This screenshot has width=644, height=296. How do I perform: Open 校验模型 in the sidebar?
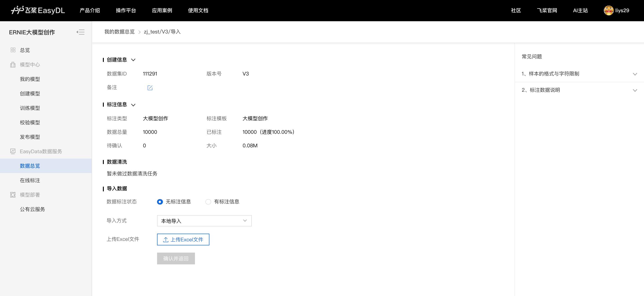click(x=30, y=122)
